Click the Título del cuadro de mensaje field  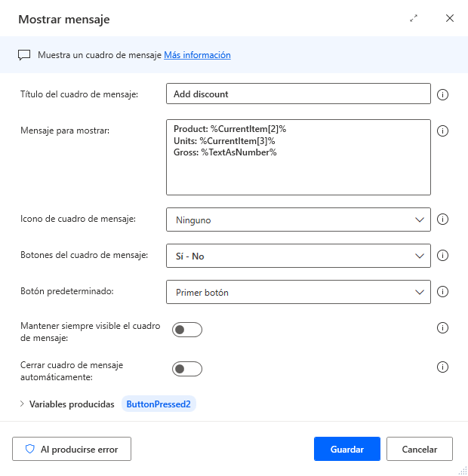tap(298, 94)
